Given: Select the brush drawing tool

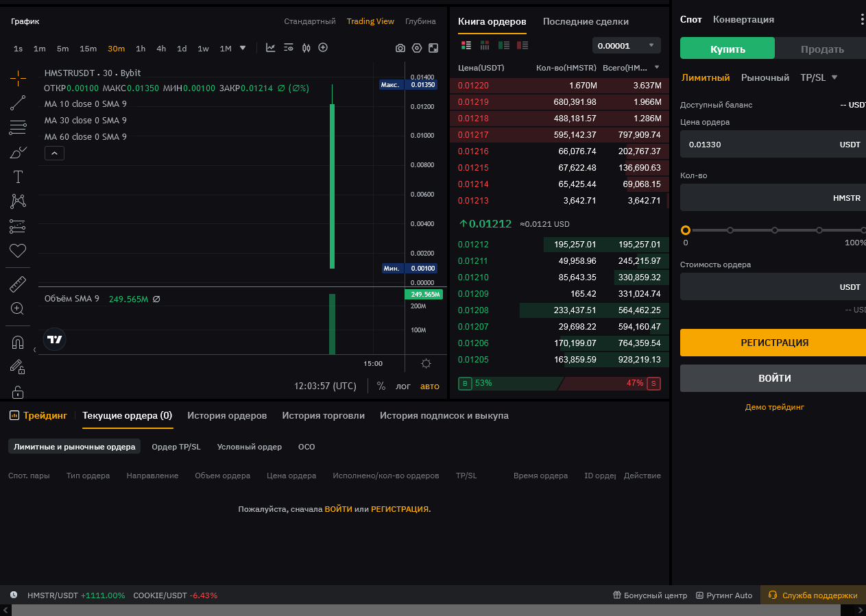Looking at the screenshot, I should [x=18, y=152].
